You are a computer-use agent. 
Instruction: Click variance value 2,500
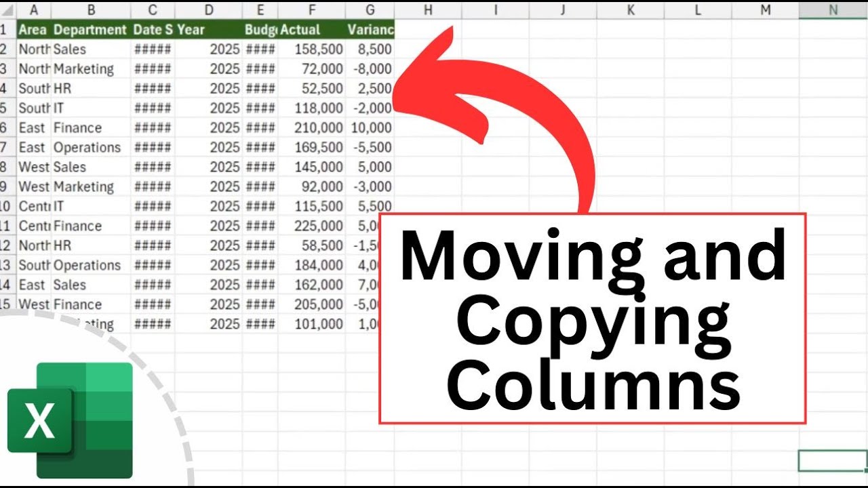point(370,88)
